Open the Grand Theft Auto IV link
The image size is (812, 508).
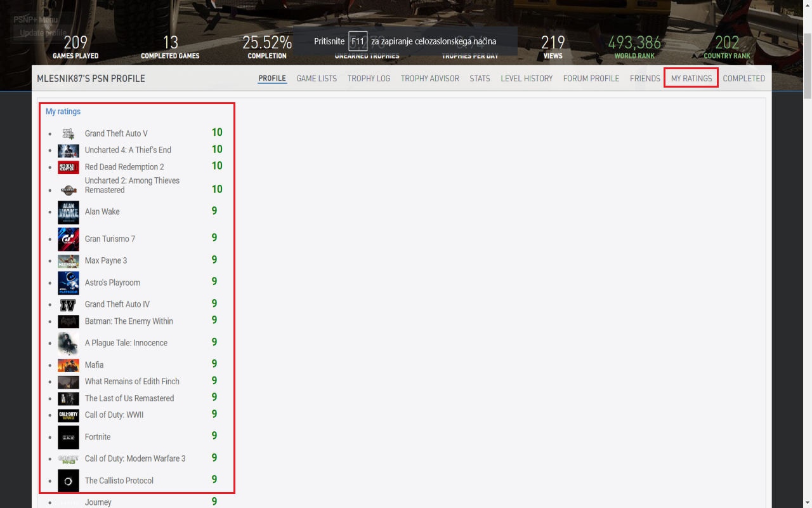(117, 304)
